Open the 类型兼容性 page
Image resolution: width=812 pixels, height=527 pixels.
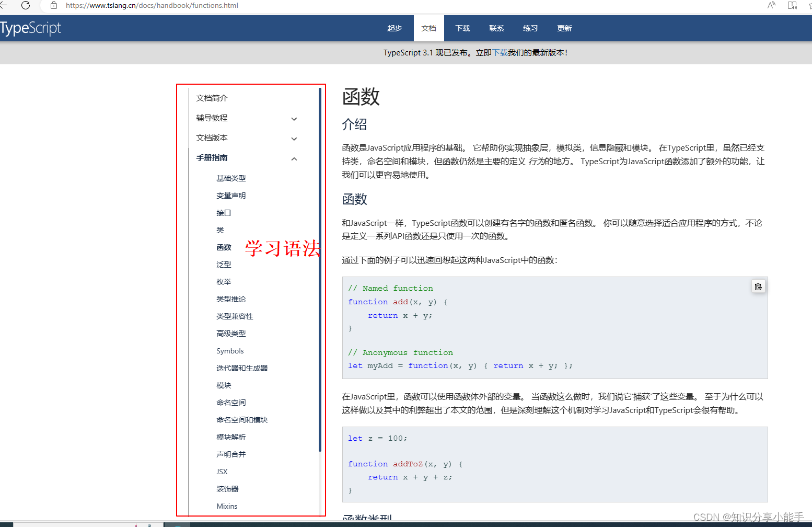click(x=235, y=316)
